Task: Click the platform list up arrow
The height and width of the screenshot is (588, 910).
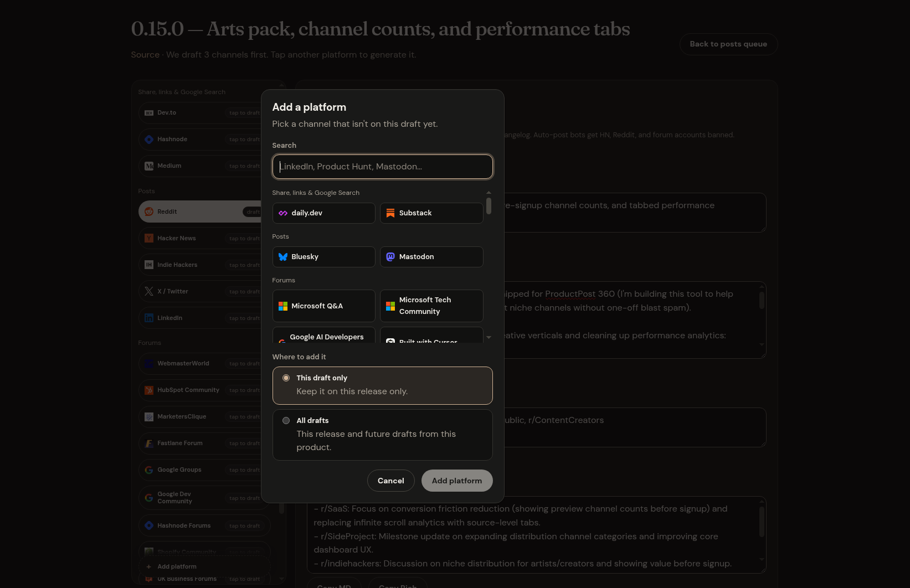Action: pos(489,193)
